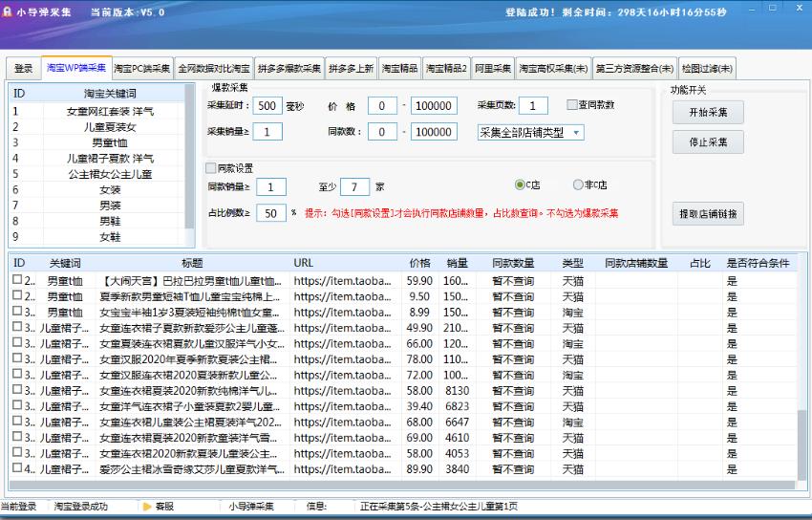
Task: Click the 标题 column header
Action: point(192,263)
